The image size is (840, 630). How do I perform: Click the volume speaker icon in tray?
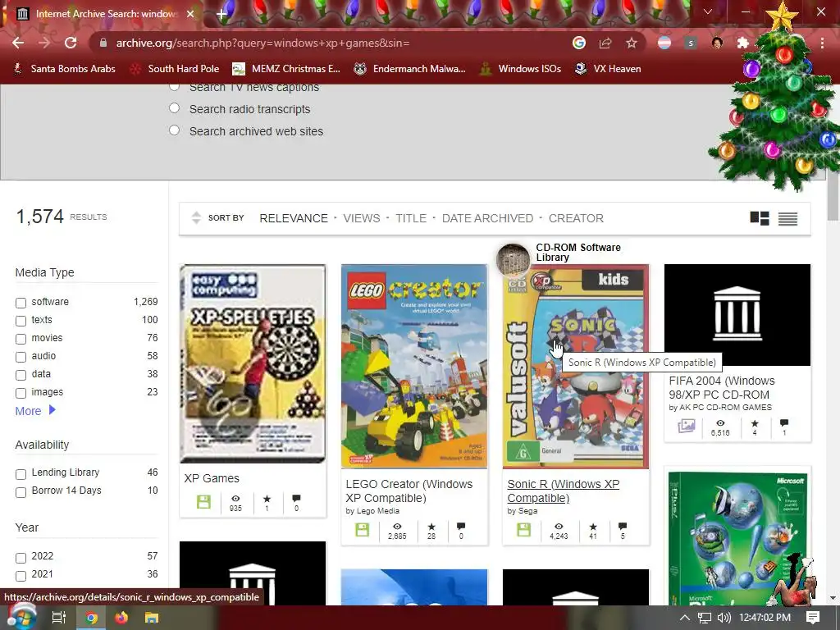click(x=724, y=618)
